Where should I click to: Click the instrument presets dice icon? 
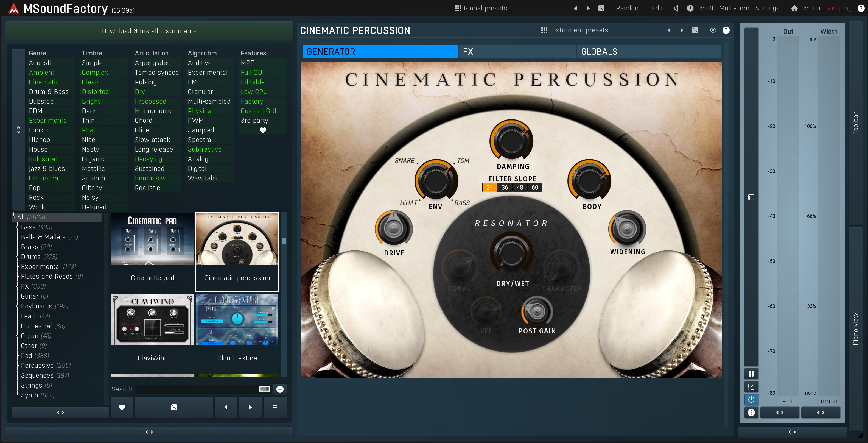coord(695,30)
